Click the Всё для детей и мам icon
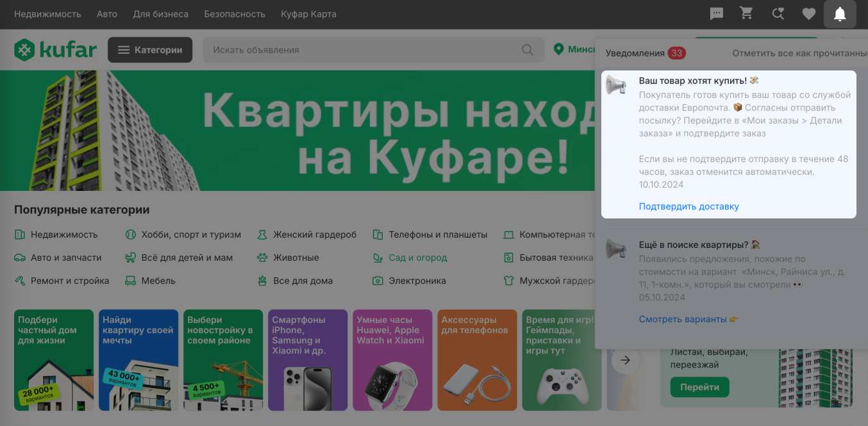The height and width of the screenshot is (426, 868). (x=131, y=258)
